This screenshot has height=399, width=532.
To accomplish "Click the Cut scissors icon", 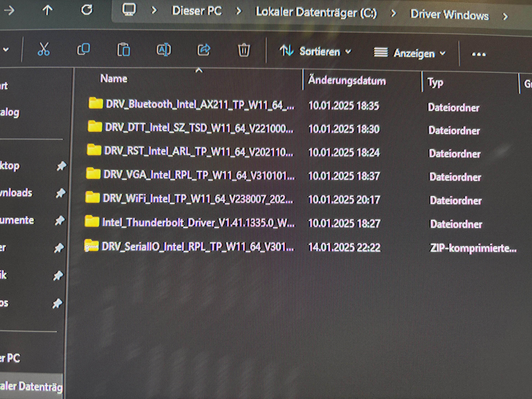I will 44,49.
